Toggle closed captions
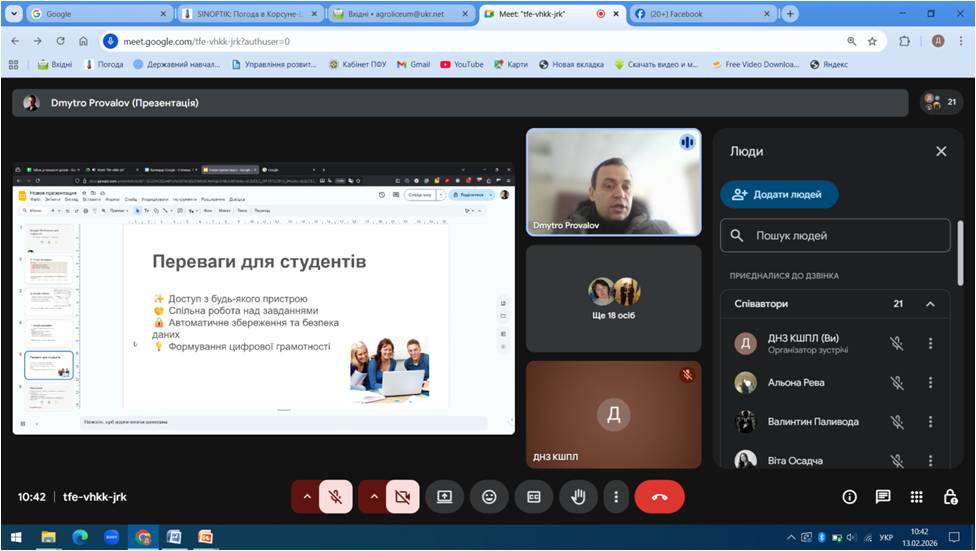The image size is (976, 551). pyautogui.click(x=534, y=496)
